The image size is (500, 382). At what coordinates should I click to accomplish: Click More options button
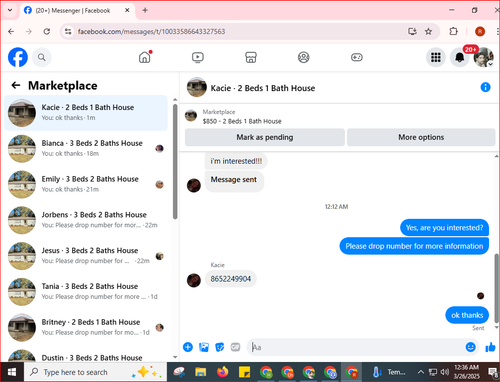[x=421, y=137]
